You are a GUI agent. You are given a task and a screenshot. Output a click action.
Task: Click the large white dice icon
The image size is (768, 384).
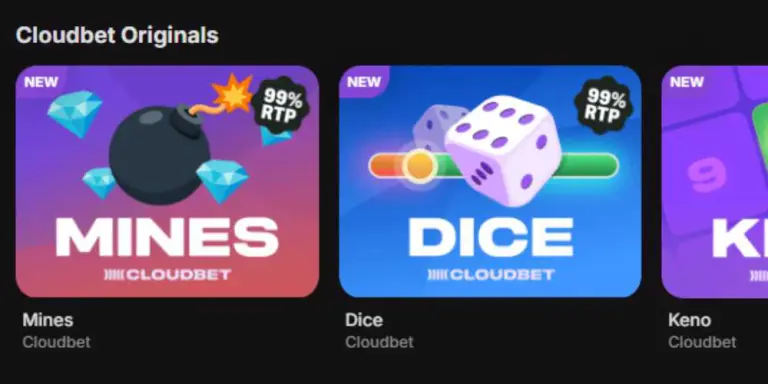click(x=504, y=150)
